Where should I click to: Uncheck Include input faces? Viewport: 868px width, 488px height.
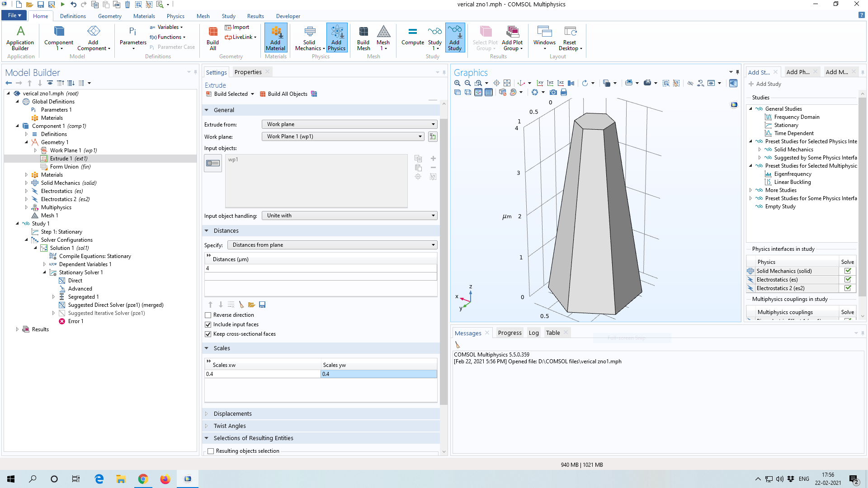point(208,324)
